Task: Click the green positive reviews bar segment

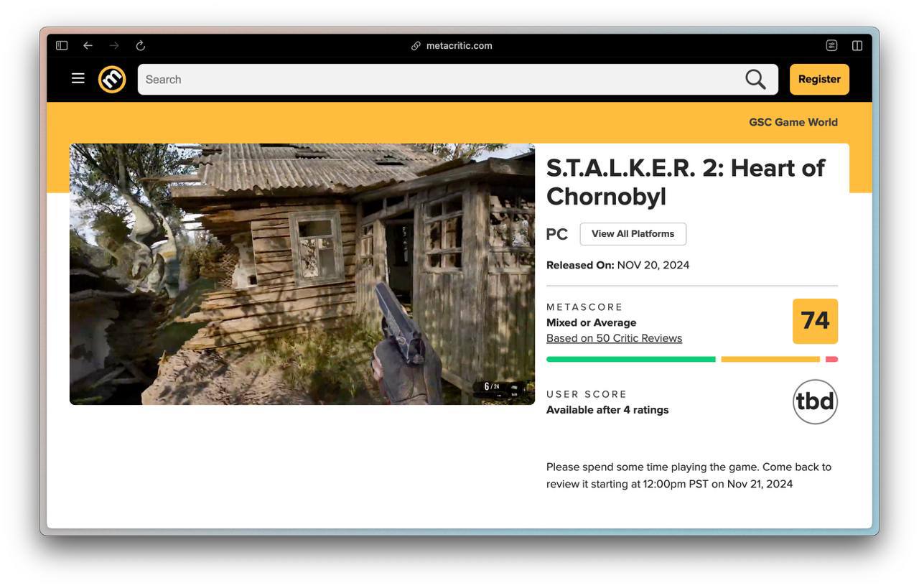Action: point(631,359)
